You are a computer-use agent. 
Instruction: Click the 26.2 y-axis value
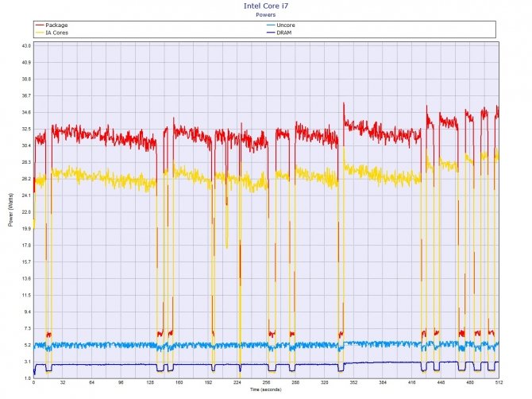click(x=27, y=179)
